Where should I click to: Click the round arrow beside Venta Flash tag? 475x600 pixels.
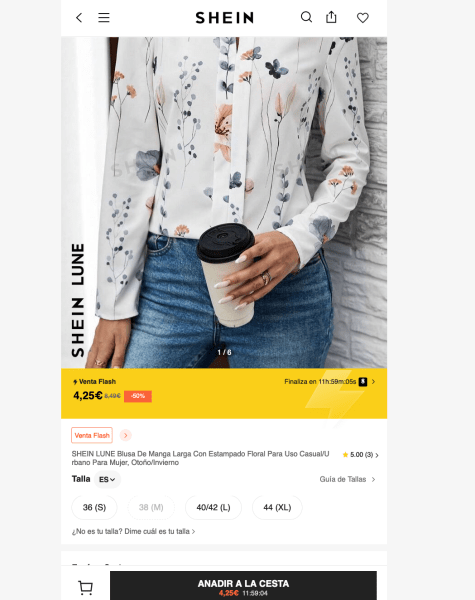click(126, 435)
